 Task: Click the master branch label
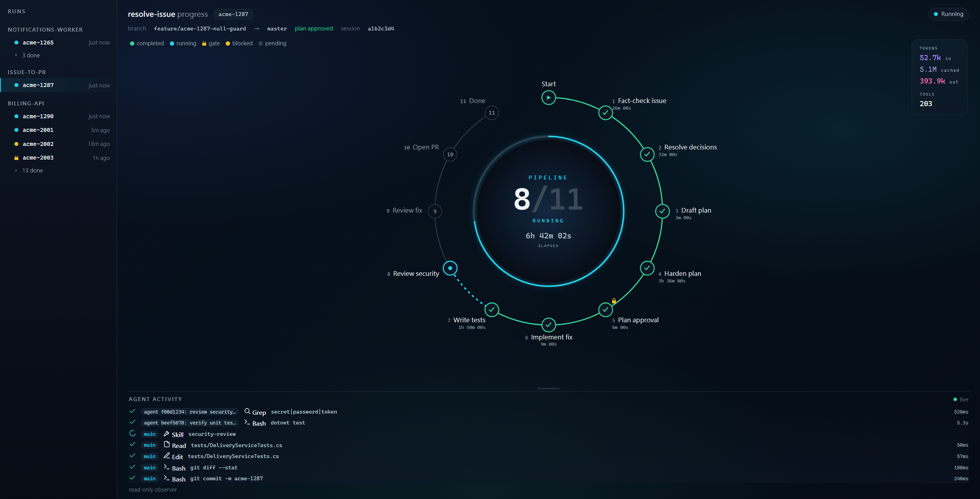pyautogui.click(x=277, y=29)
